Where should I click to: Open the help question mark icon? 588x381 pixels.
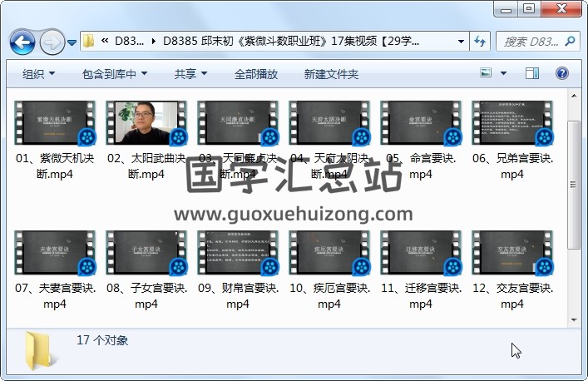[x=562, y=74]
